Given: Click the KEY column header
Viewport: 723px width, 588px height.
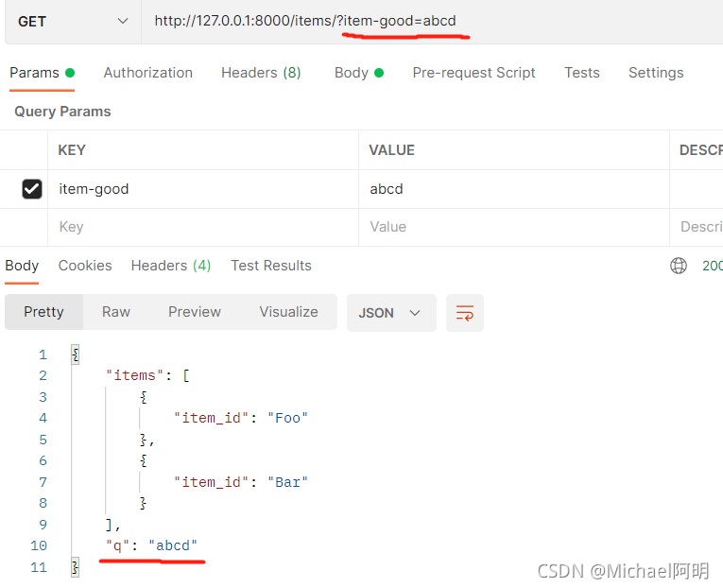Looking at the screenshot, I should pyautogui.click(x=72, y=150).
